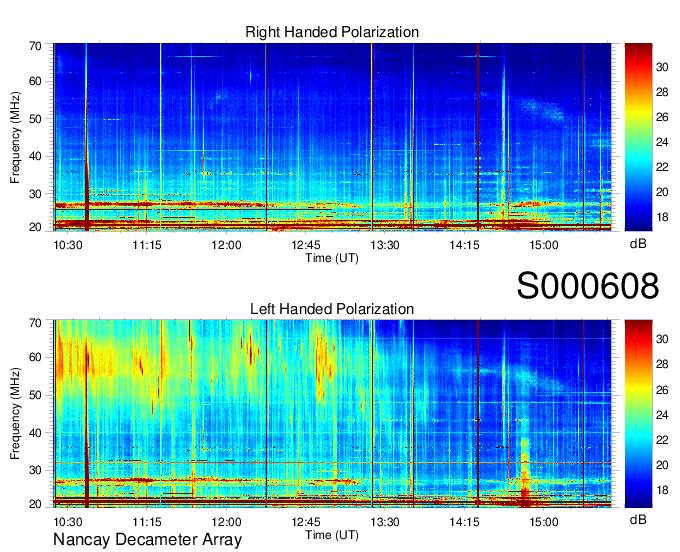Click the Right Handed Polarization spectrogram image
Screen dimensions: 680x552
pos(332,137)
